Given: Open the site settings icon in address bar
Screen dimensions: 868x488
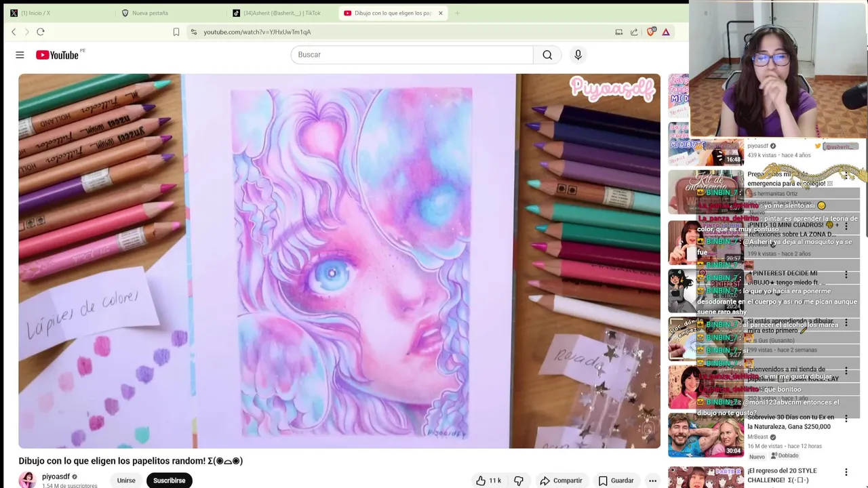Looking at the screenshot, I should pyautogui.click(x=194, y=32).
